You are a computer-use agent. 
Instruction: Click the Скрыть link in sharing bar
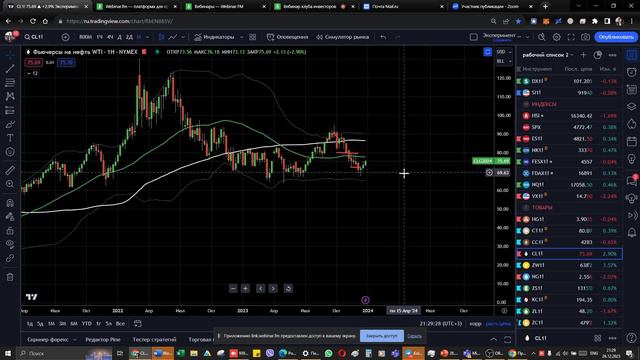tap(414, 336)
